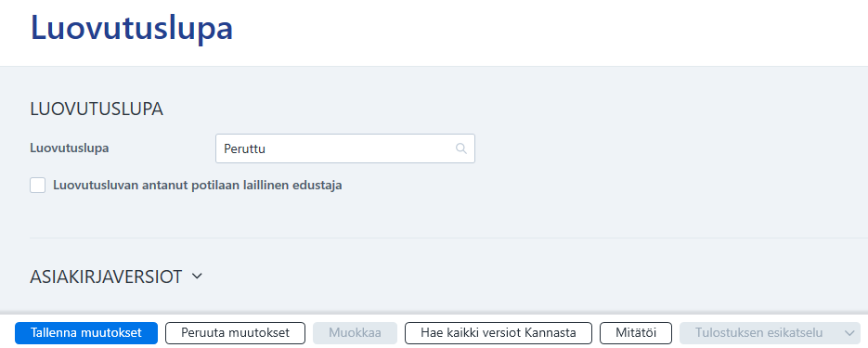Click the bold Luovutuslupa field label
The image size is (868, 348).
coord(70,148)
